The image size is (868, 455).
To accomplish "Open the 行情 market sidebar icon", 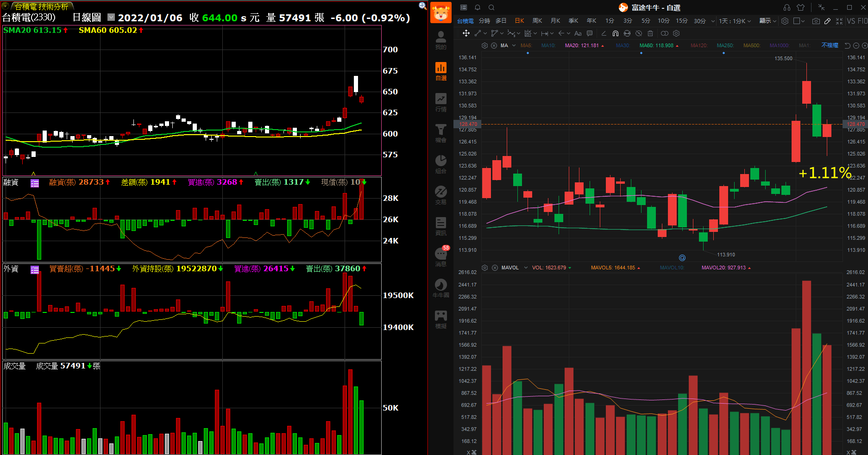I will point(441,102).
